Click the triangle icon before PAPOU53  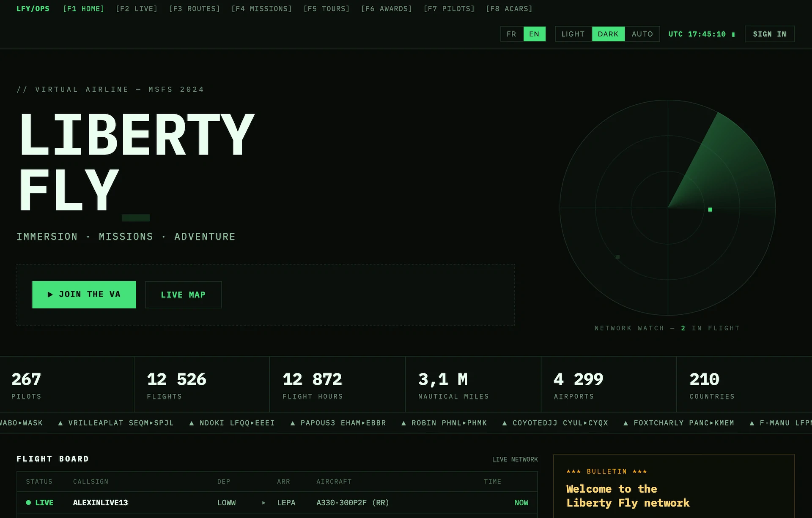click(293, 423)
